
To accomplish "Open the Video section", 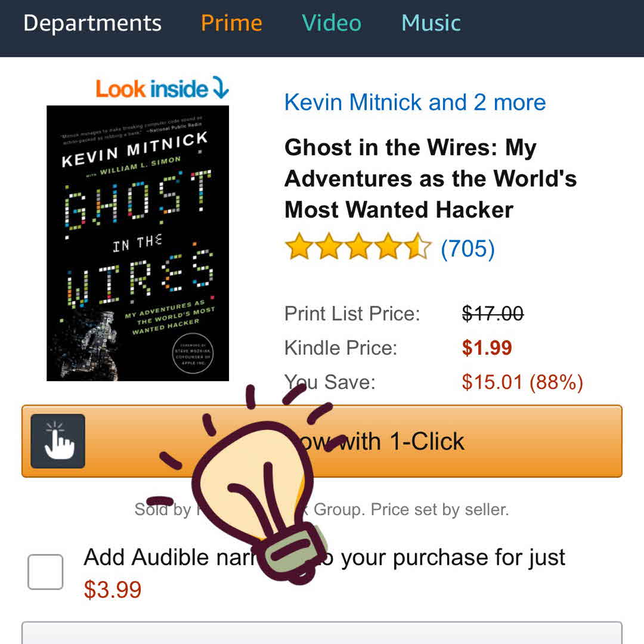I will click(332, 23).
